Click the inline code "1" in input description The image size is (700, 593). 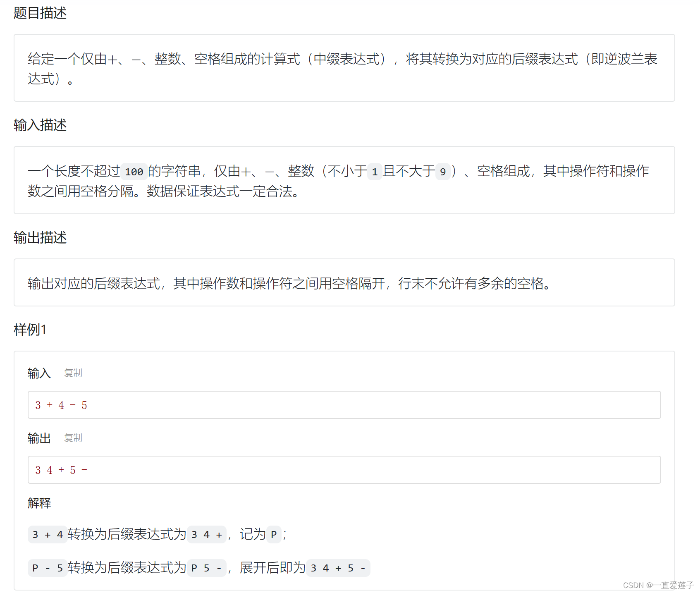[x=375, y=172]
